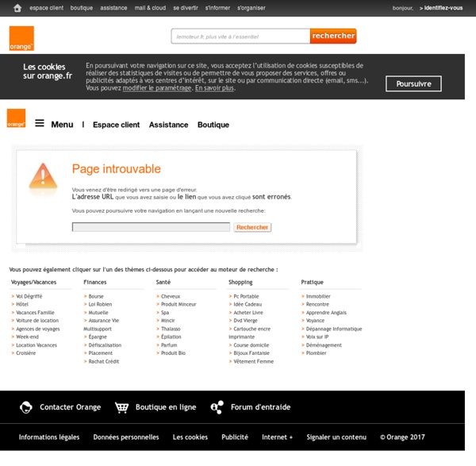
Task: Open Informations légales footer link
Action: pyautogui.click(x=49, y=437)
